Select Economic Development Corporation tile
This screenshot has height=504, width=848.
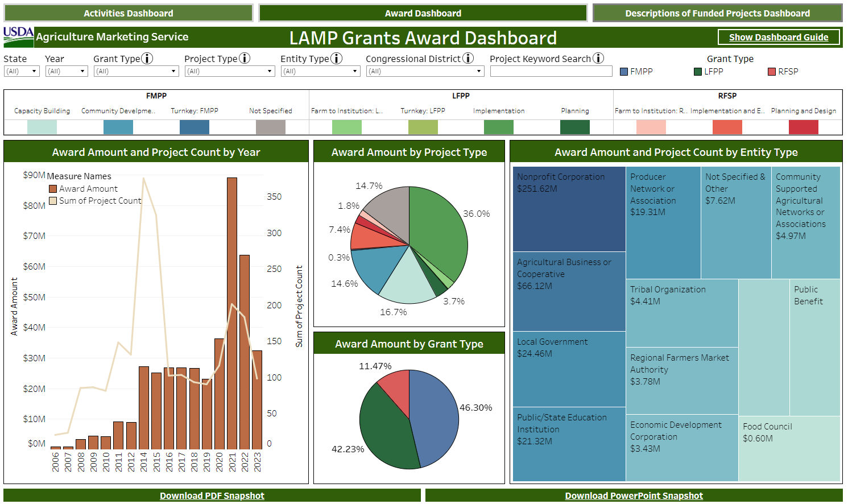coord(682,448)
